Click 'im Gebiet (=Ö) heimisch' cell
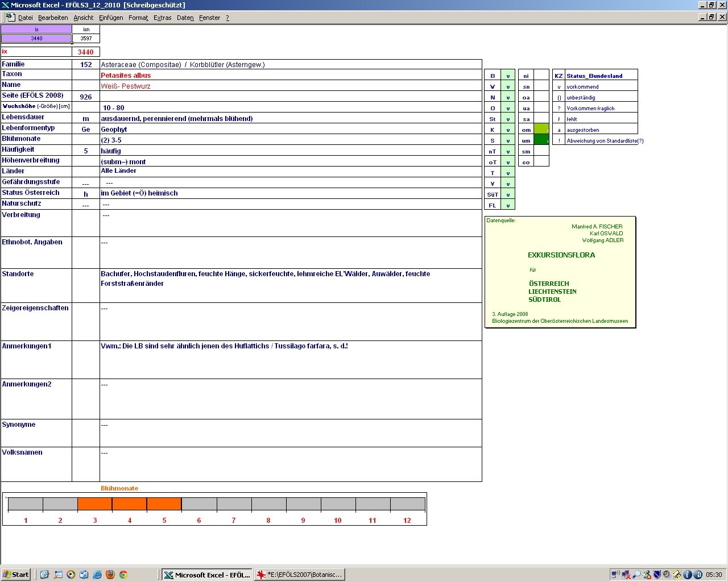 pos(291,193)
